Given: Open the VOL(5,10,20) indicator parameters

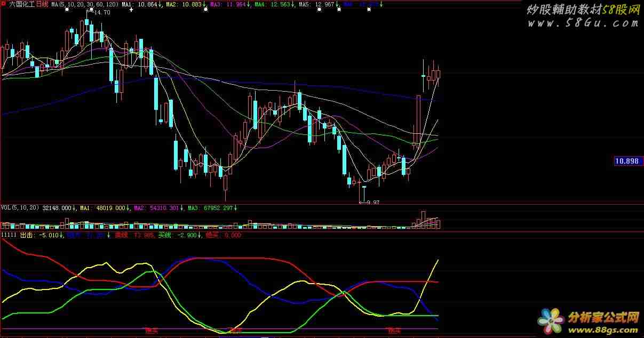Looking at the screenshot, I should click(20, 208).
